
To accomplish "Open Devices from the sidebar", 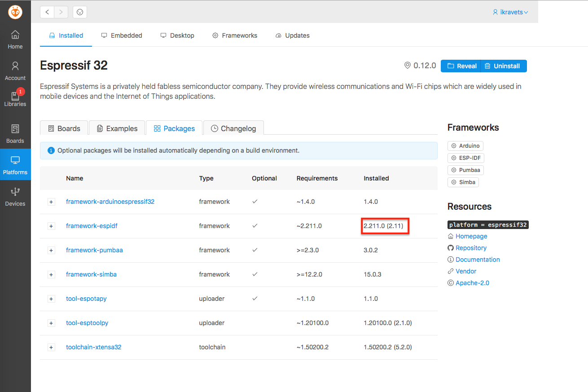I will click(x=15, y=197).
